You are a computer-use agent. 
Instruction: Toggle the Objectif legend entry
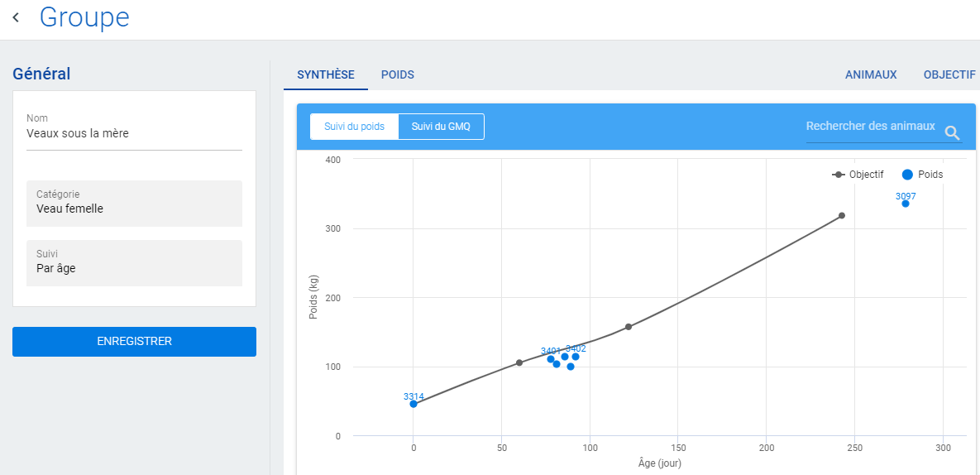click(x=856, y=175)
